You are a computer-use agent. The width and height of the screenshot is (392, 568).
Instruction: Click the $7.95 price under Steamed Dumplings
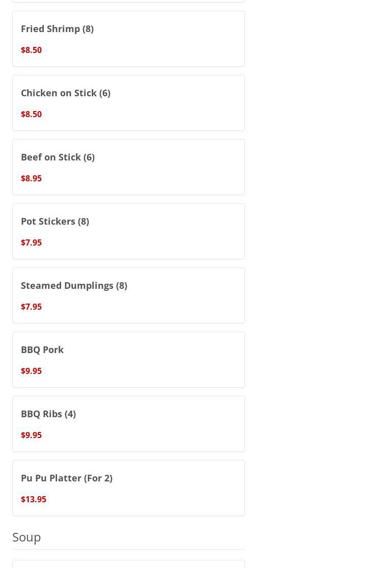click(31, 307)
